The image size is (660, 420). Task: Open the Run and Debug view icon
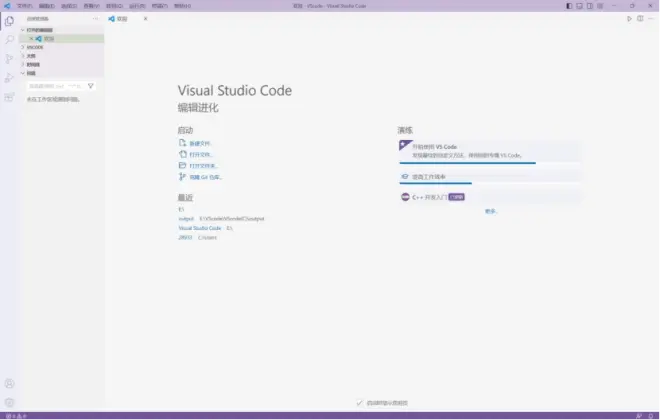click(9, 78)
